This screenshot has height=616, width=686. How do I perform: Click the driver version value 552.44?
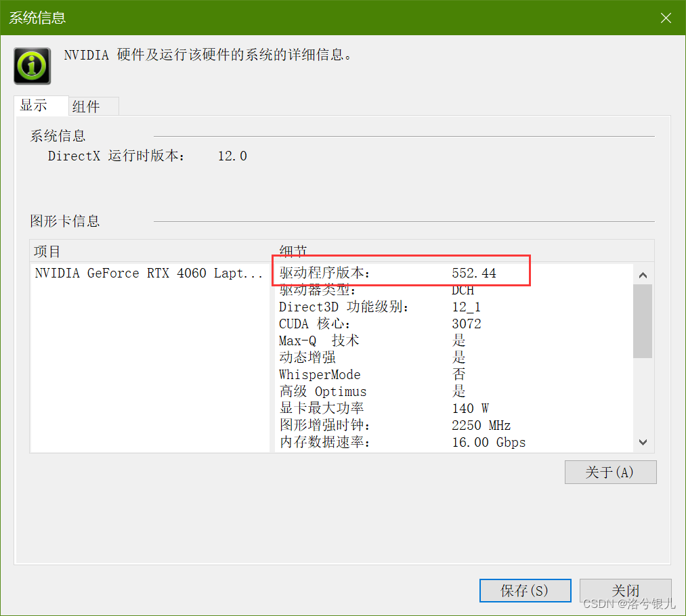pos(474,273)
